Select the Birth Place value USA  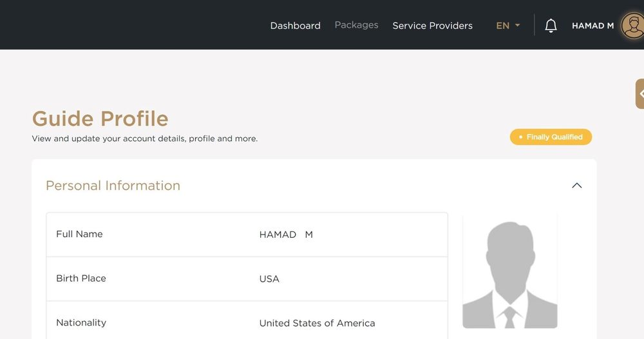269,279
